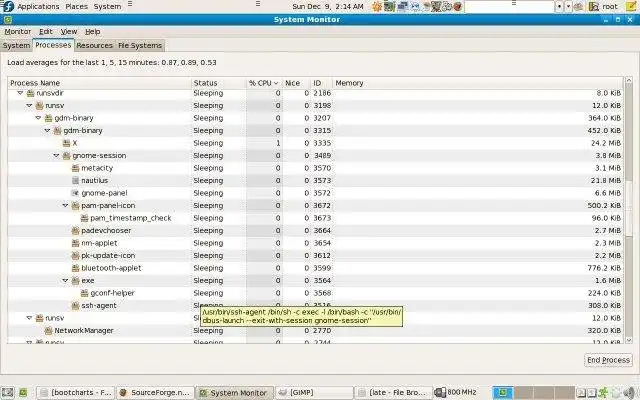Switch to the System tab
This screenshot has width=640, height=400.
click(x=16, y=45)
